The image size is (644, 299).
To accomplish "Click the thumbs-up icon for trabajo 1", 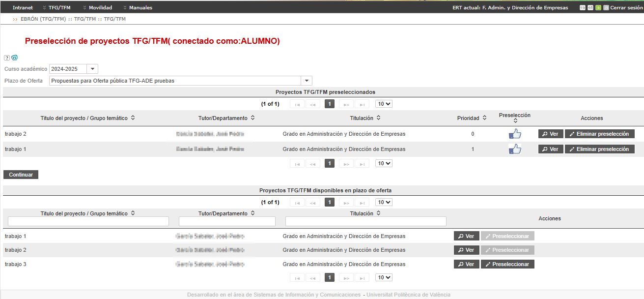I will click(515, 149).
